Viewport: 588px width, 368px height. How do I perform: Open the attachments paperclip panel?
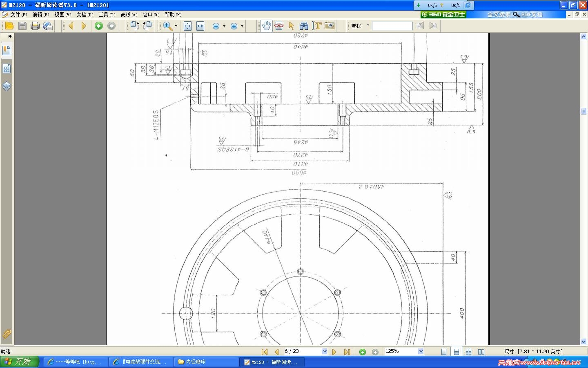pyautogui.click(x=7, y=334)
